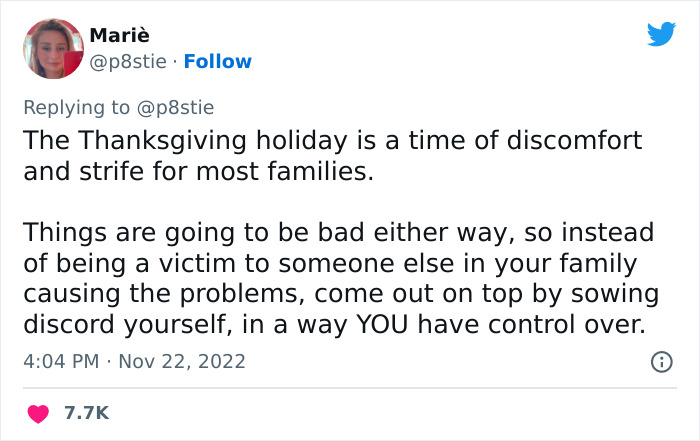This screenshot has width=700, height=441.
Task: Click @p8stie in the Replying to line
Action: pyautogui.click(x=178, y=106)
